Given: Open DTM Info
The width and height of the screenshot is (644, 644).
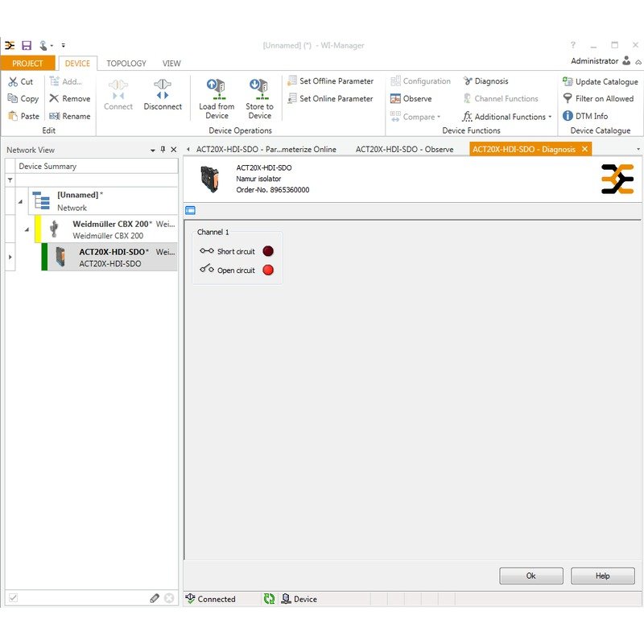Looking at the screenshot, I should pos(585,116).
